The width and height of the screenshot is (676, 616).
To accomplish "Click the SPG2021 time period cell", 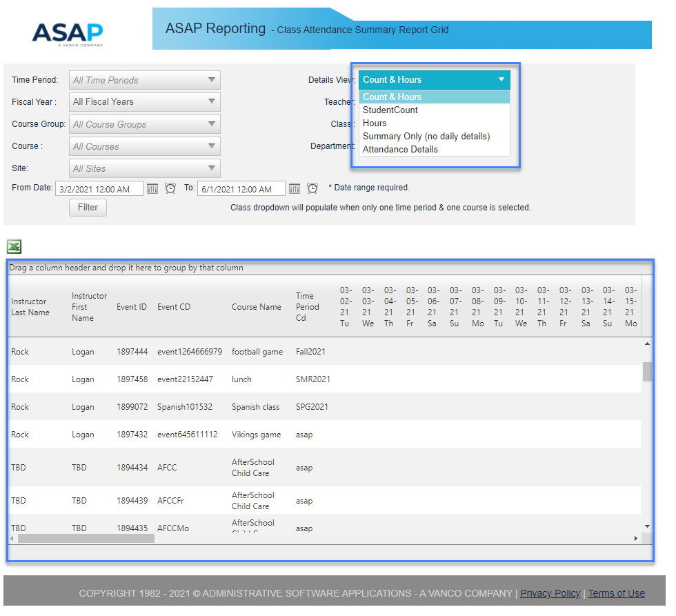I will tap(312, 407).
